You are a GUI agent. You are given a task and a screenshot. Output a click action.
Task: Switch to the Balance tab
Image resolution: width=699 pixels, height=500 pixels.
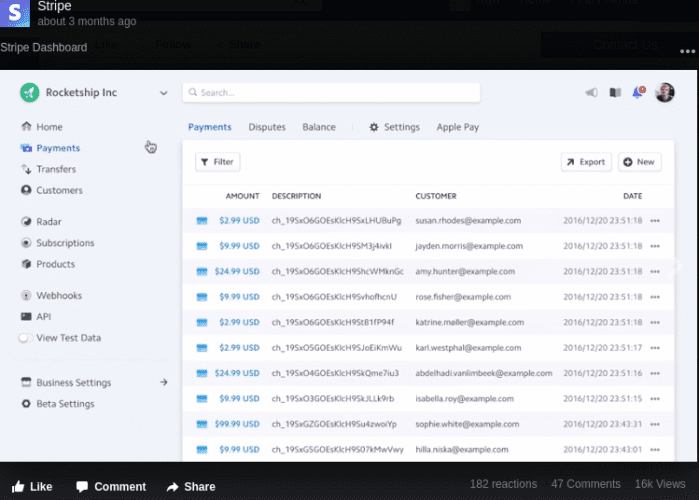coord(319,127)
